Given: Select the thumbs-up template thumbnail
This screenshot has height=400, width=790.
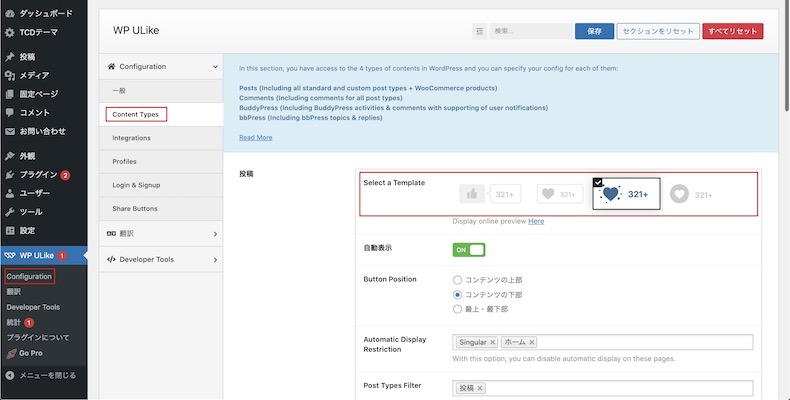Looking at the screenshot, I should point(490,194).
